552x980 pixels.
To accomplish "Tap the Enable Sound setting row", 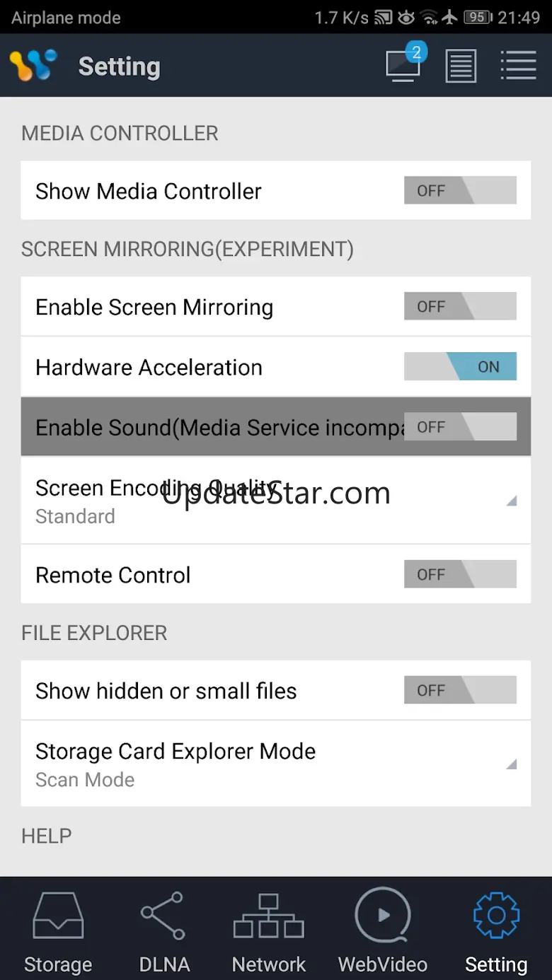I will [x=212, y=427].
